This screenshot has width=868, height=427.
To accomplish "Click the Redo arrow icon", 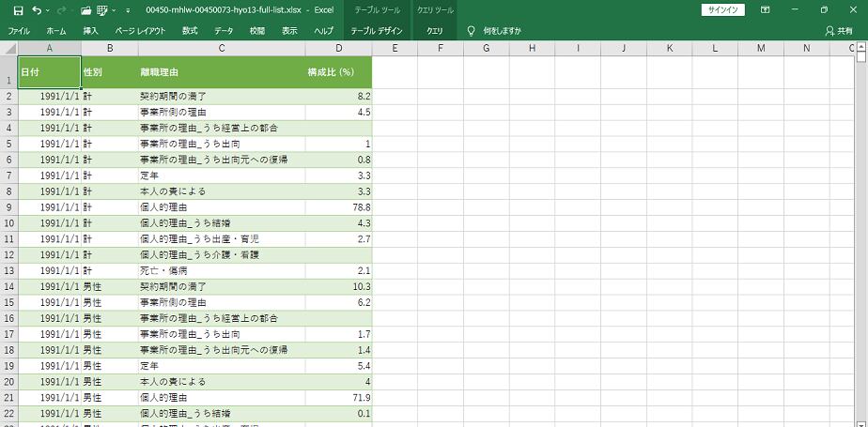I will pyautogui.click(x=63, y=9).
